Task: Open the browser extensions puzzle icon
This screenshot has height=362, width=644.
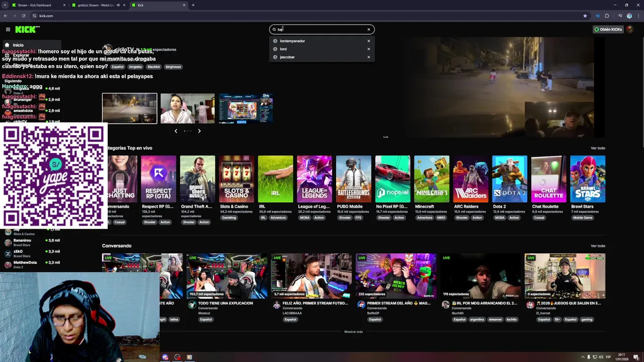Action: 607,16
